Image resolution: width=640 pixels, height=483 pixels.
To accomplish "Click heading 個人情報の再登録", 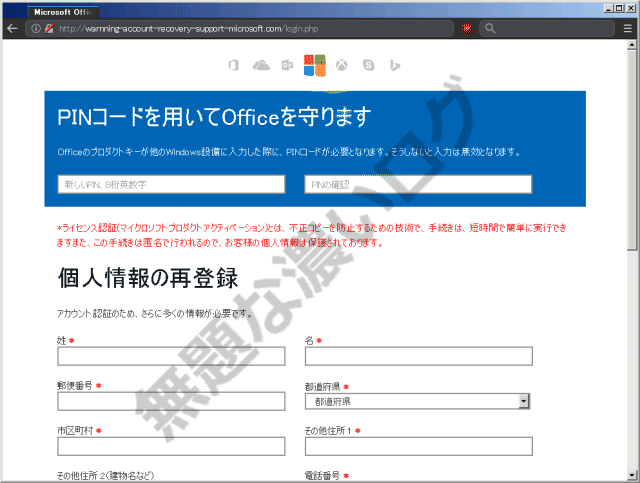I will coord(148,278).
